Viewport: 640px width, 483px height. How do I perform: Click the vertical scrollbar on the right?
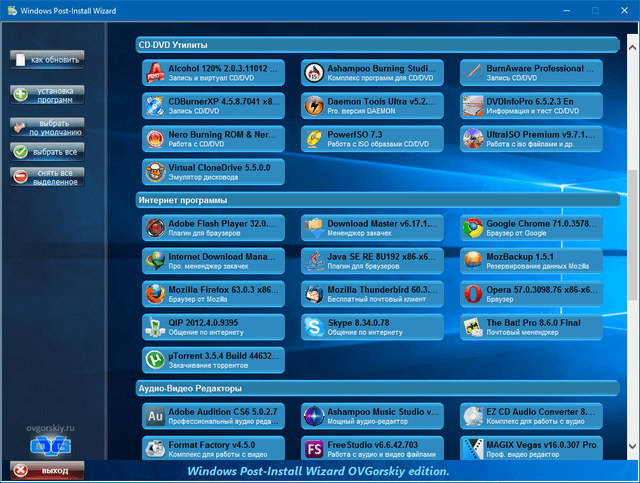click(632, 250)
